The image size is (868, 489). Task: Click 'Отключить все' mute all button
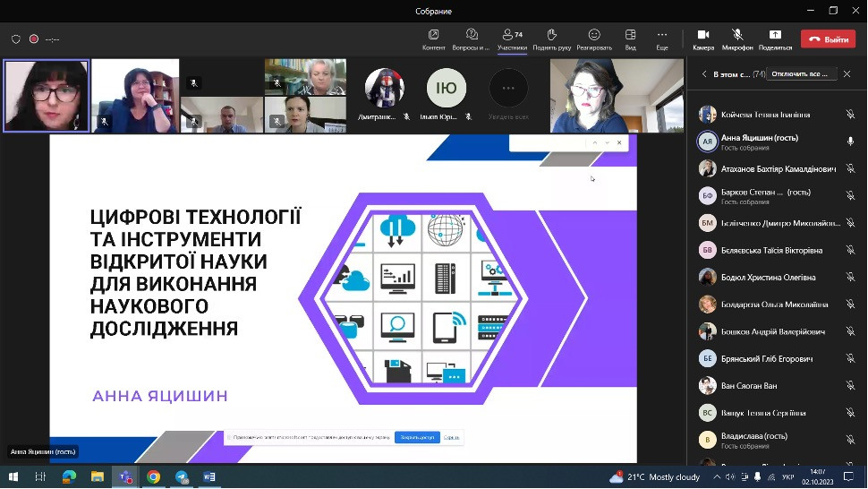coord(802,73)
